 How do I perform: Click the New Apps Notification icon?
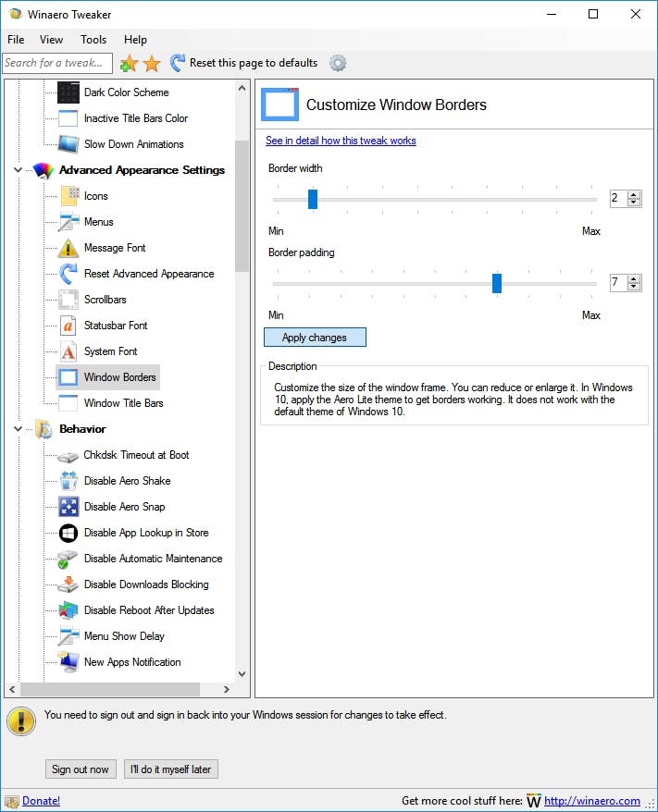68,662
